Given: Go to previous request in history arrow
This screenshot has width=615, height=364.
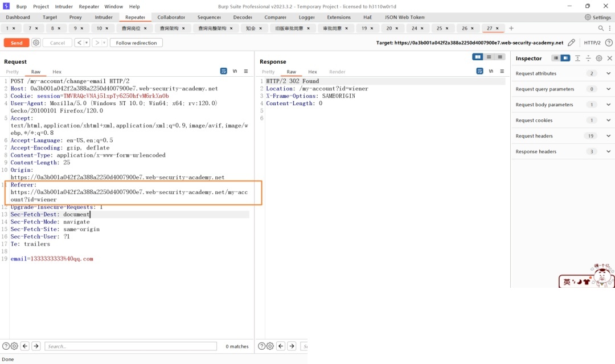Looking at the screenshot, I should coord(79,43).
